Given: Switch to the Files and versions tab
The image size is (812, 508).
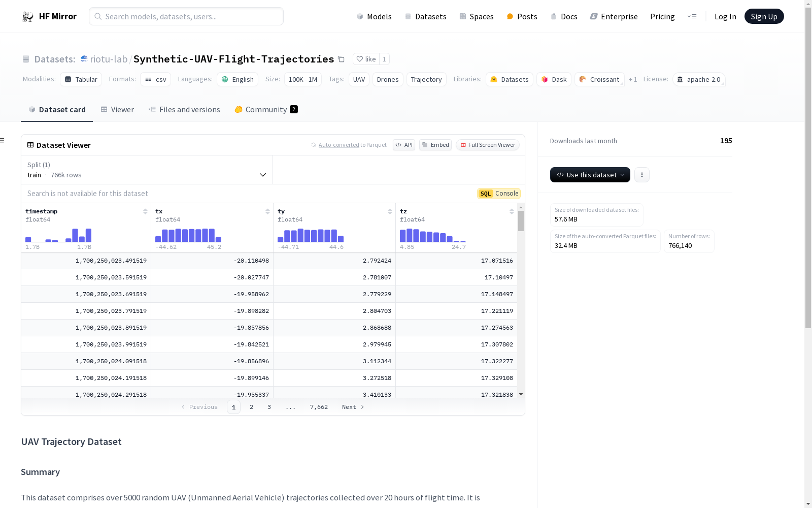Looking at the screenshot, I should (x=184, y=110).
